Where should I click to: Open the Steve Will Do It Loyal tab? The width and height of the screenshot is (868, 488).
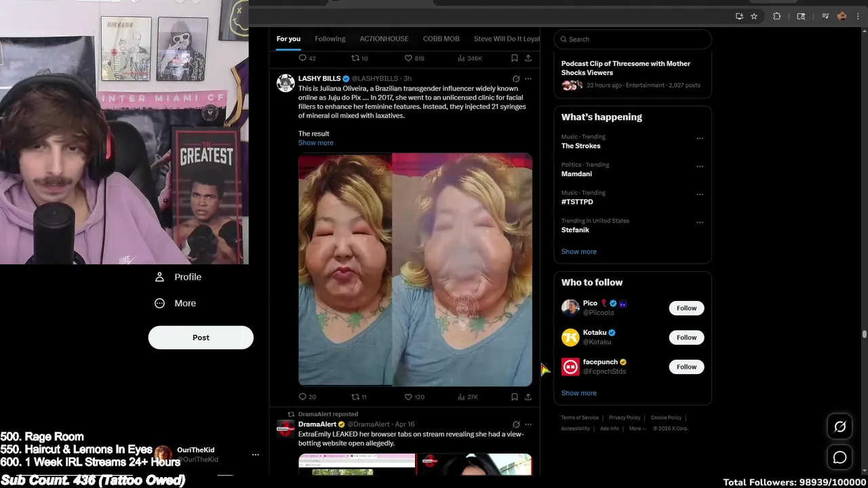[x=507, y=39]
